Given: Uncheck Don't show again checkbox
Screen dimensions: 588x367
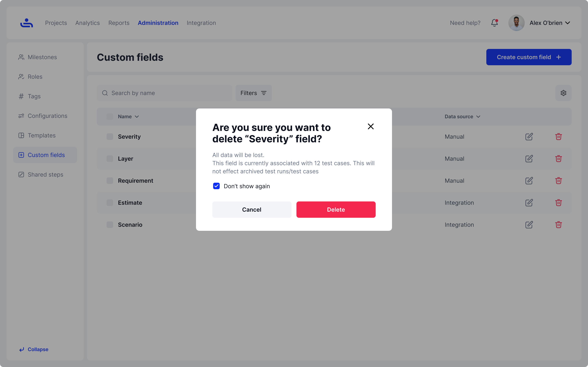Looking at the screenshot, I should coord(216,186).
